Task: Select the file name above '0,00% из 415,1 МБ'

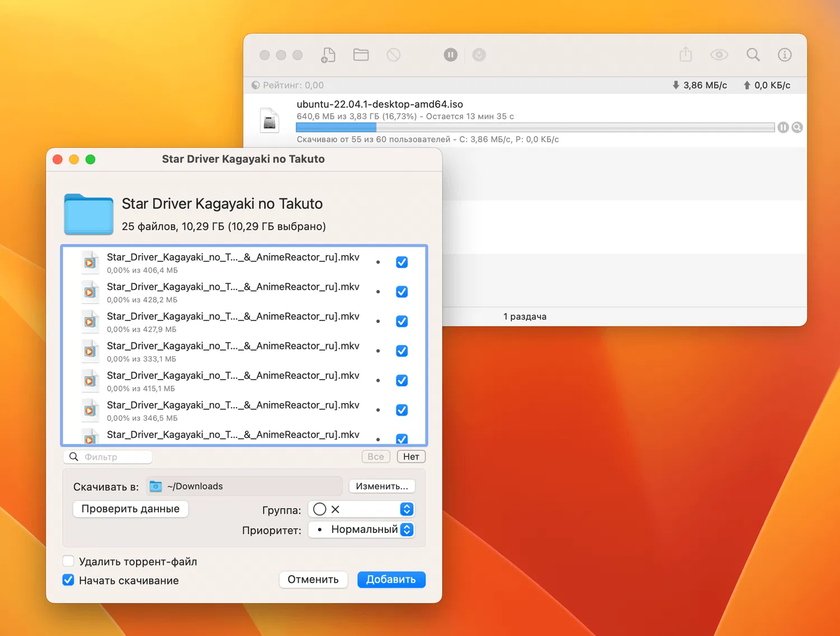Action: click(x=233, y=376)
